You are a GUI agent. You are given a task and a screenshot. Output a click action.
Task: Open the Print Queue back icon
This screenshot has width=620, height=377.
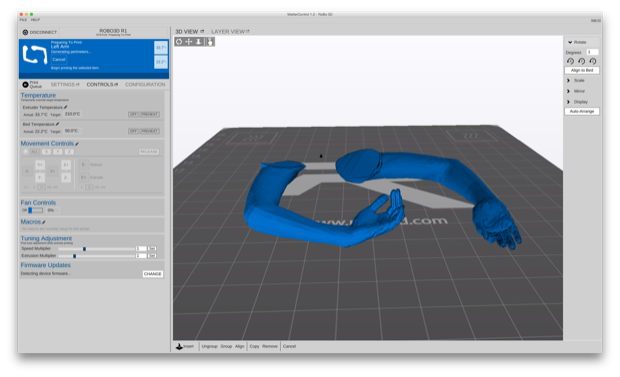point(25,85)
